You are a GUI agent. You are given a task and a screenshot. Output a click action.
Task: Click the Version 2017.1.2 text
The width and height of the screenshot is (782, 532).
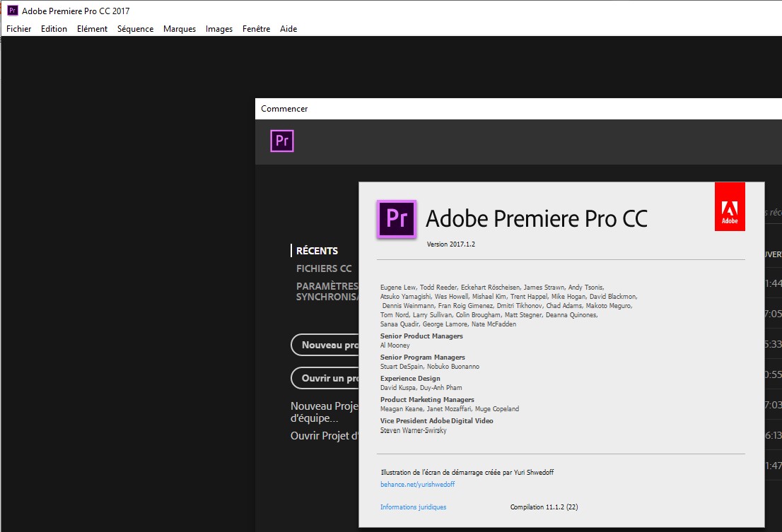pos(451,244)
